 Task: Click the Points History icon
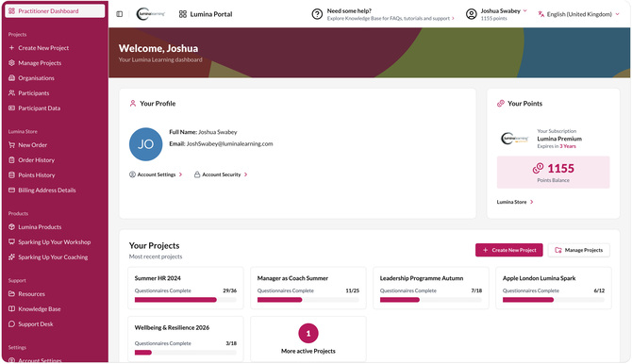click(x=11, y=175)
